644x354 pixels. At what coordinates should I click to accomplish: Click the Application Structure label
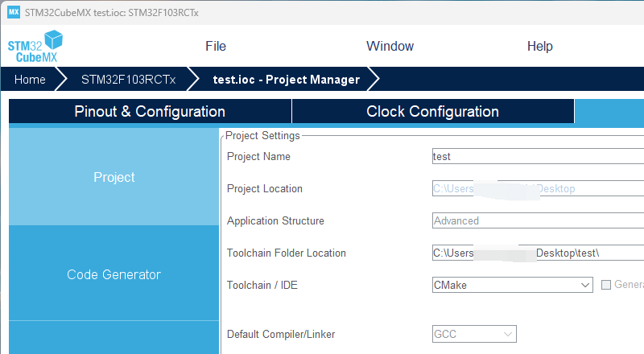click(x=275, y=221)
